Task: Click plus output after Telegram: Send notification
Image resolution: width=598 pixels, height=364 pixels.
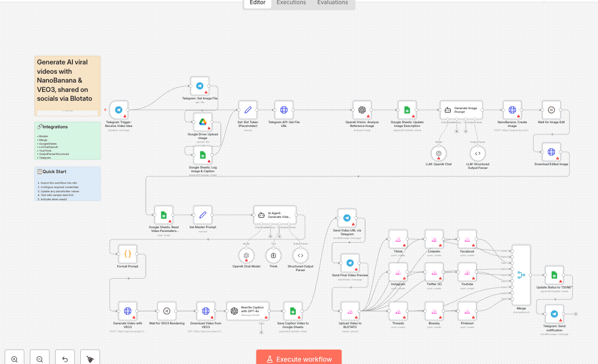Action: point(576,314)
